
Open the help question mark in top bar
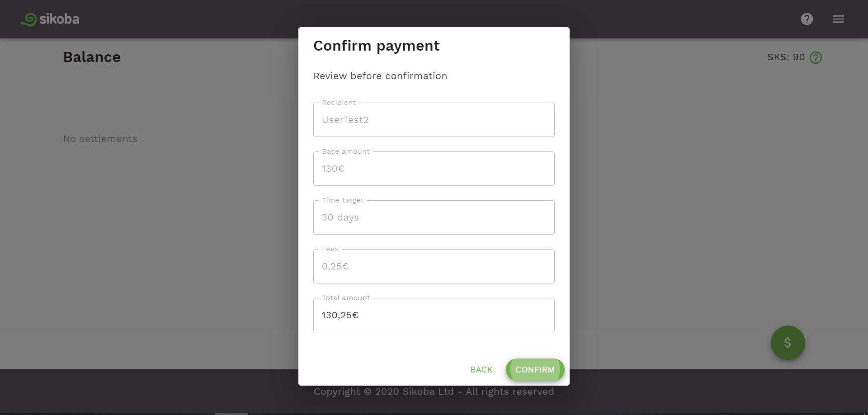point(807,19)
